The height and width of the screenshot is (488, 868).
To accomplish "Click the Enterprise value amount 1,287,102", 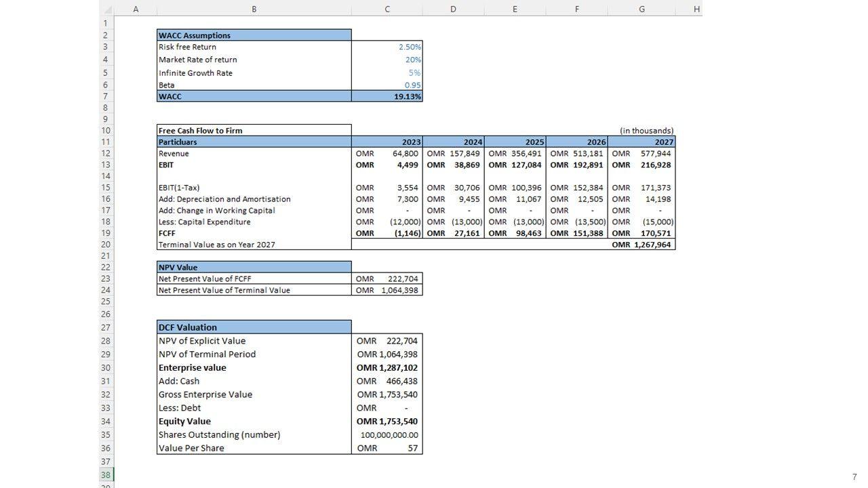I will [387, 367].
